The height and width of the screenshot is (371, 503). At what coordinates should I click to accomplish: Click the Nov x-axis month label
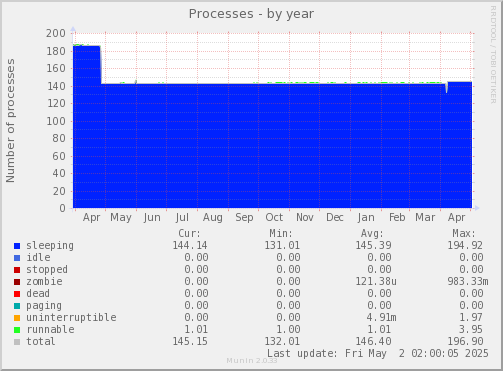click(x=305, y=217)
